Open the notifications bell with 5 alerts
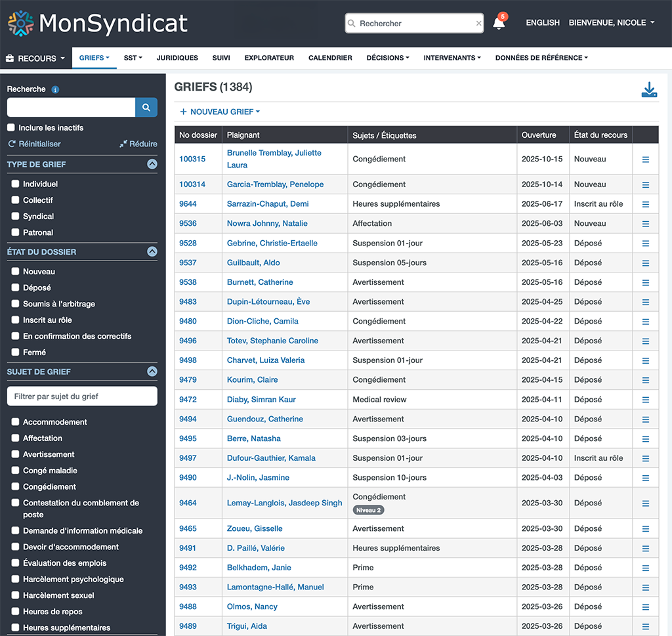This screenshot has height=636, width=672. (x=497, y=22)
